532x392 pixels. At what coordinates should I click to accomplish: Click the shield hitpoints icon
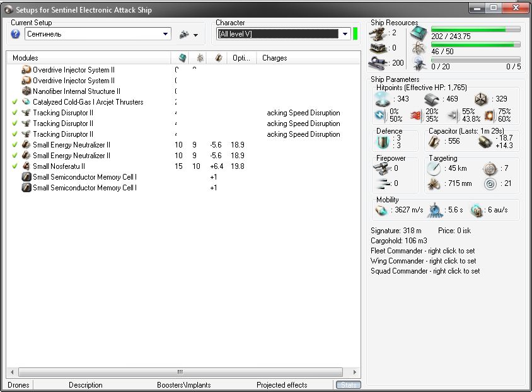tap(383, 99)
